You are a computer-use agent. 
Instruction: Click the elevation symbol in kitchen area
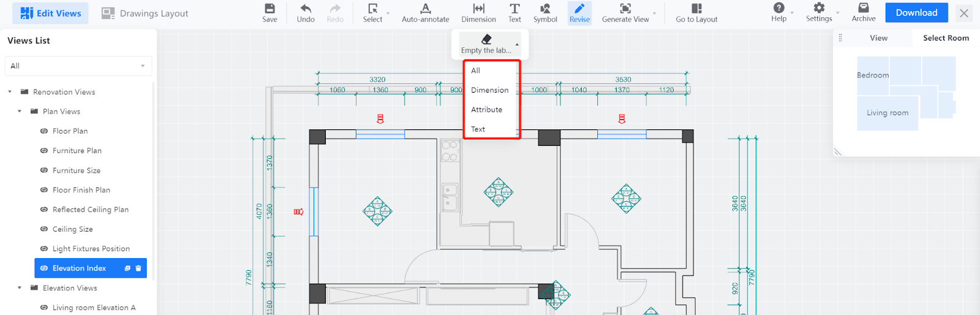499,192
